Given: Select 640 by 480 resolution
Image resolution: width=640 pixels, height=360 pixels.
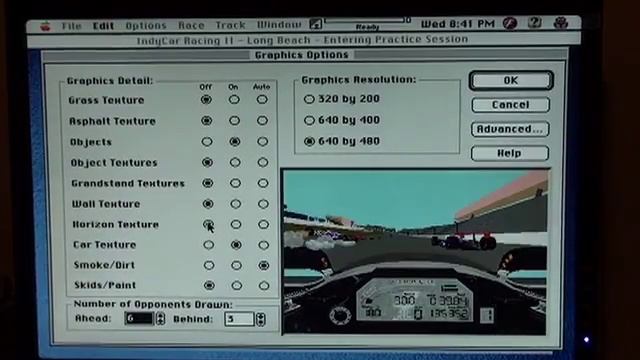Looking at the screenshot, I should [x=342, y=141].
